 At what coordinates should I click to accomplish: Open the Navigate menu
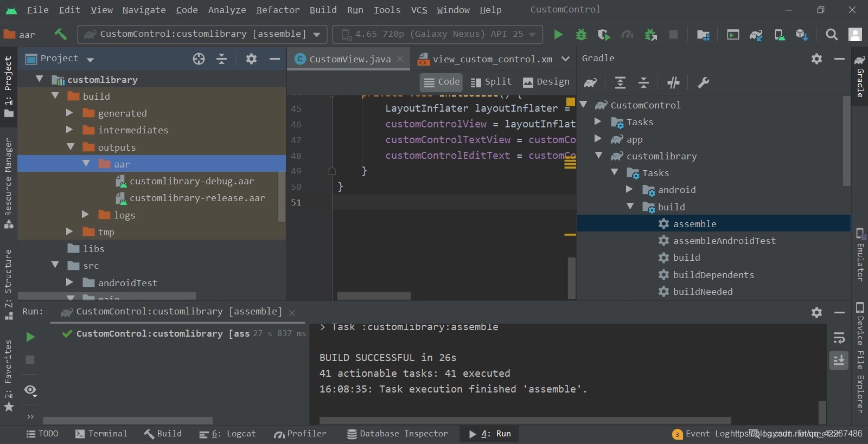click(x=144, y=10)
